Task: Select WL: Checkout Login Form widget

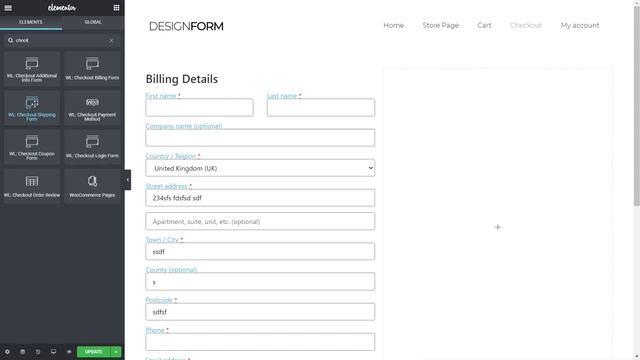Action: click(x=92, y=147)
